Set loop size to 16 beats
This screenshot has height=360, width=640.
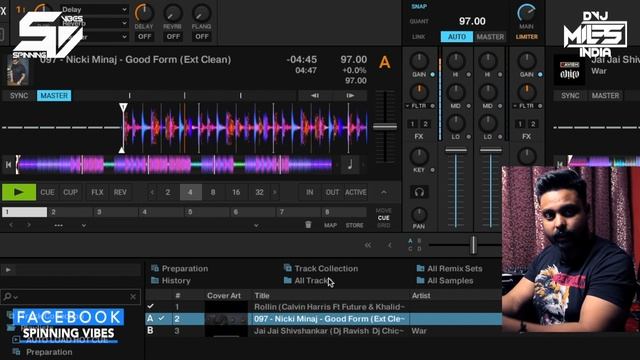coord(236,192)
